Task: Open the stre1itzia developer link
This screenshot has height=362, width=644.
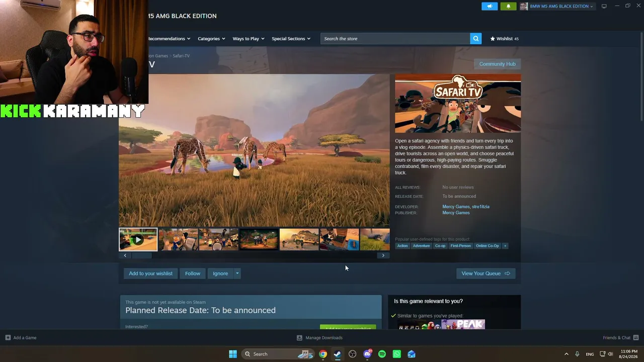Action: tap(480, 207)
